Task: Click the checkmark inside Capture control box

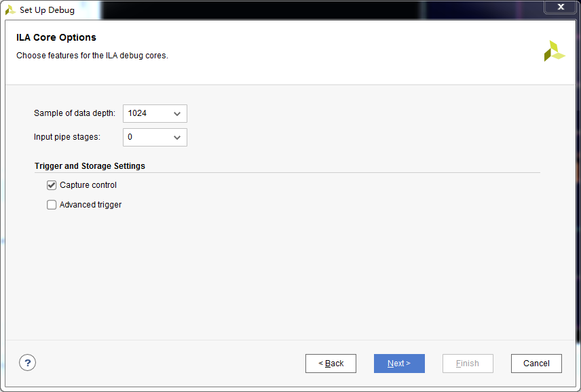Action: [x=52, y=184]
